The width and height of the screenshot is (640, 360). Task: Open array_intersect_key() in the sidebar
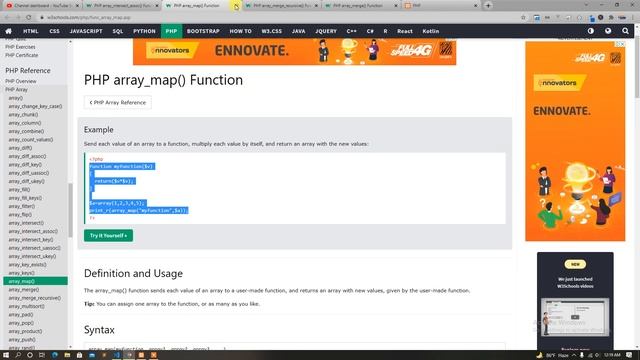click(x=31, y=240)
